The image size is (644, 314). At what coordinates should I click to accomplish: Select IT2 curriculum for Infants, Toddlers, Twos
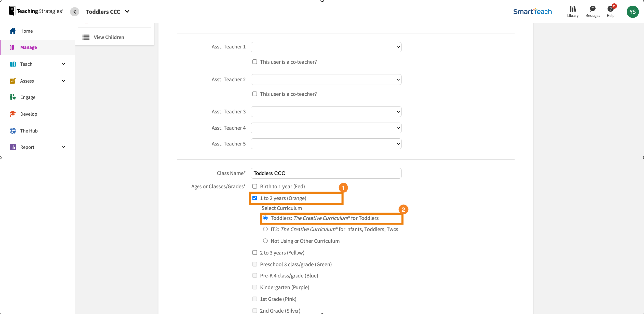pos(265,229)
